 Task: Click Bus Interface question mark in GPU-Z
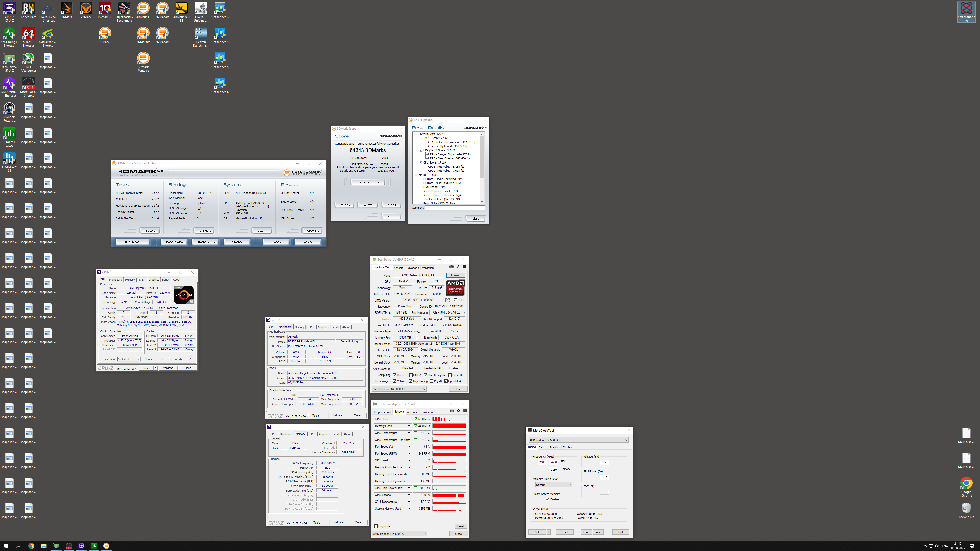click(464, 312)
